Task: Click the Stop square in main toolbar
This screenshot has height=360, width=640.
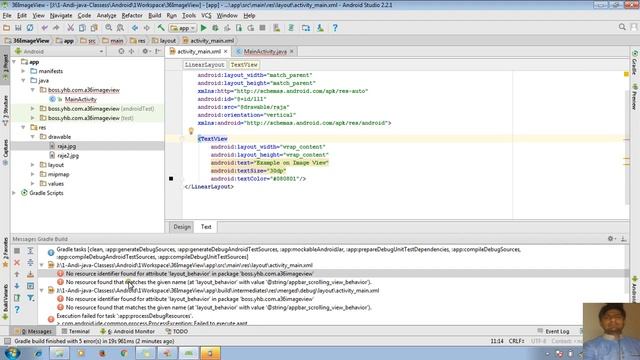Action: coord(262,28)
